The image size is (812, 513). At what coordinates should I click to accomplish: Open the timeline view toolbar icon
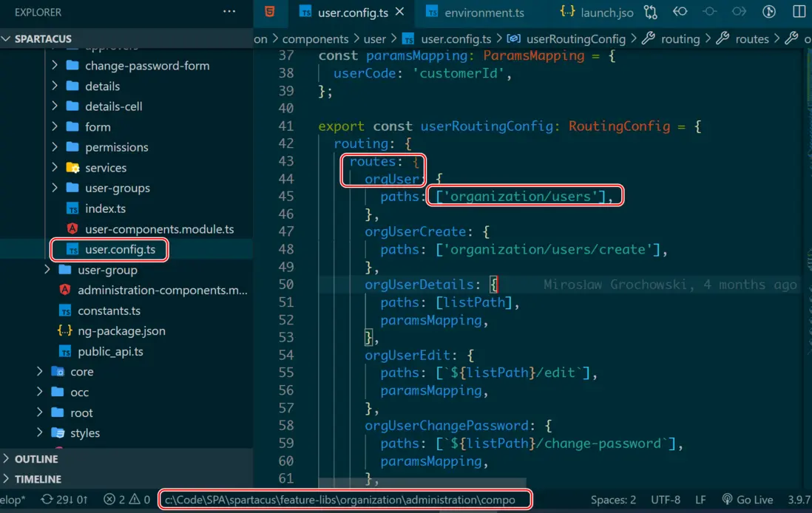coord(769,12)
